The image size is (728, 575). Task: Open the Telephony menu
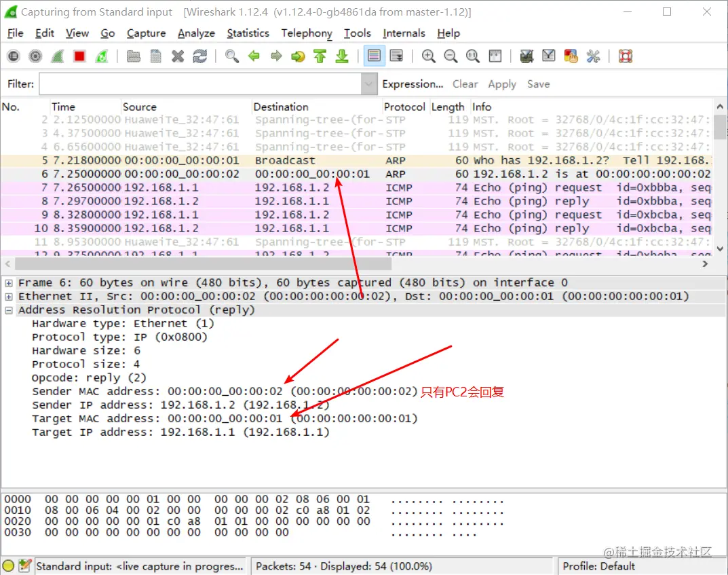307,33
